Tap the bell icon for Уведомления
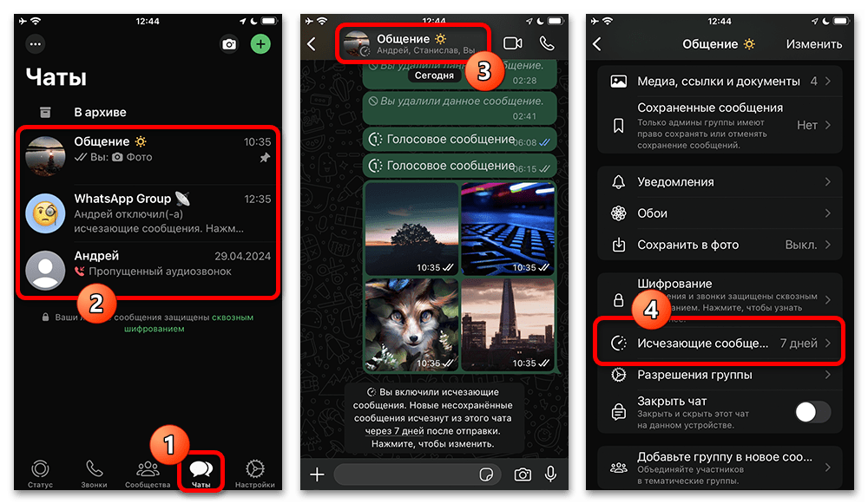 pos(618,182)
